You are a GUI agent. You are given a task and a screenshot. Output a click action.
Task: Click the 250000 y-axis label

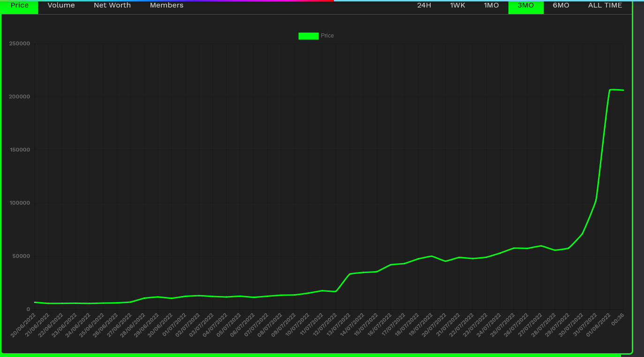click(19, 44)
